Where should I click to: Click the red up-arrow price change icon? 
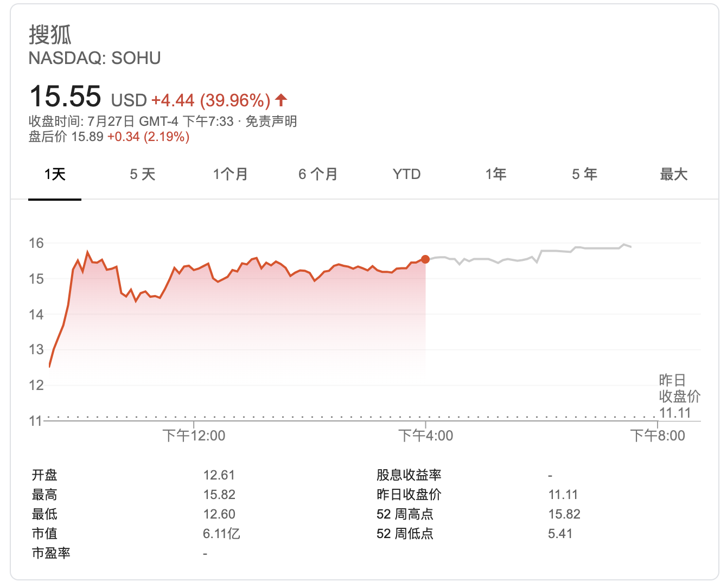tap(280, 100)
